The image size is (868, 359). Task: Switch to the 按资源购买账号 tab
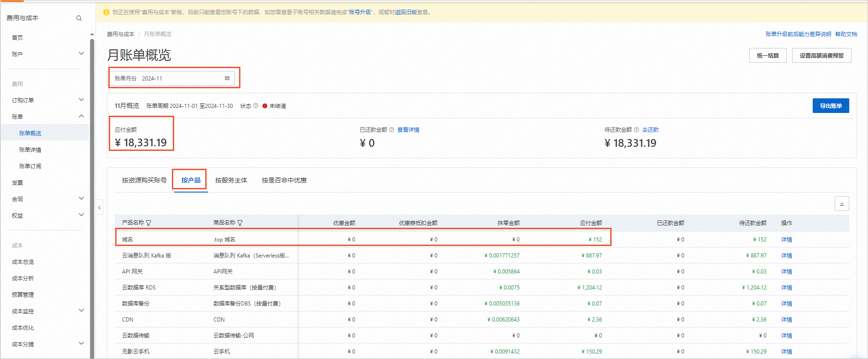(144, 180)
